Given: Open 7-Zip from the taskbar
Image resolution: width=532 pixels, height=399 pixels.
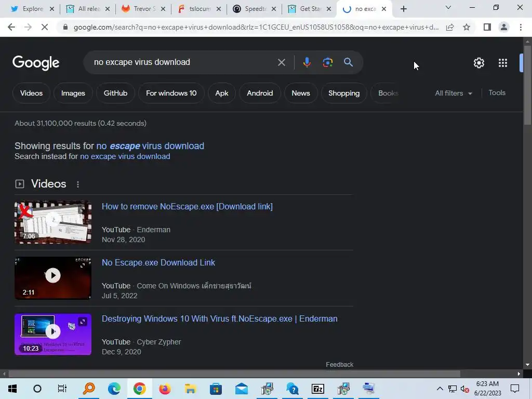Looking at the screenshot, I should 318,389.
